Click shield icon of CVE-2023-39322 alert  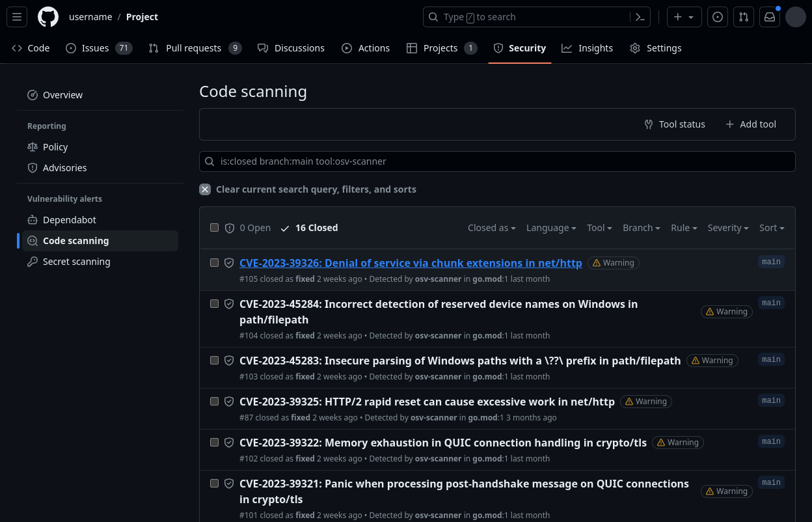[x=229, y=443]
